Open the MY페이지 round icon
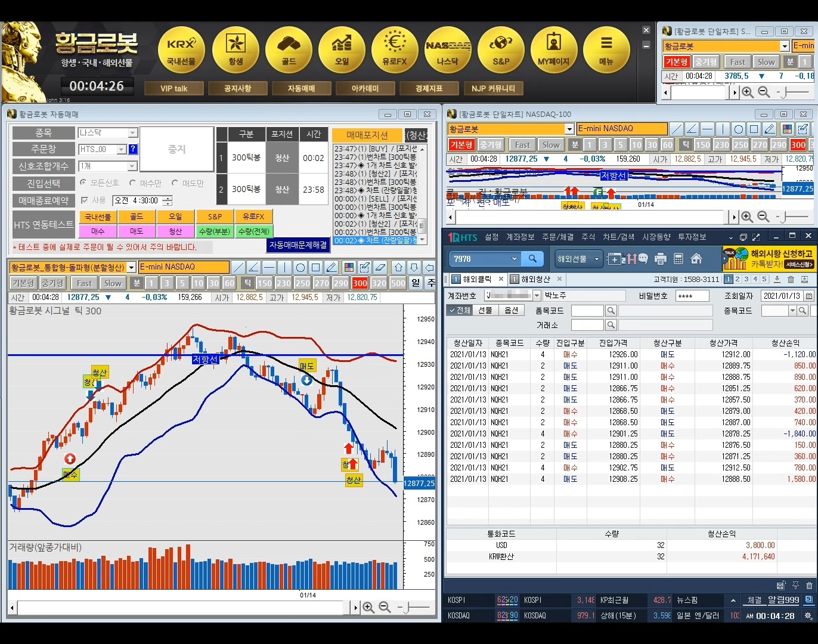The image size is (818, 644). click(554, 50)
